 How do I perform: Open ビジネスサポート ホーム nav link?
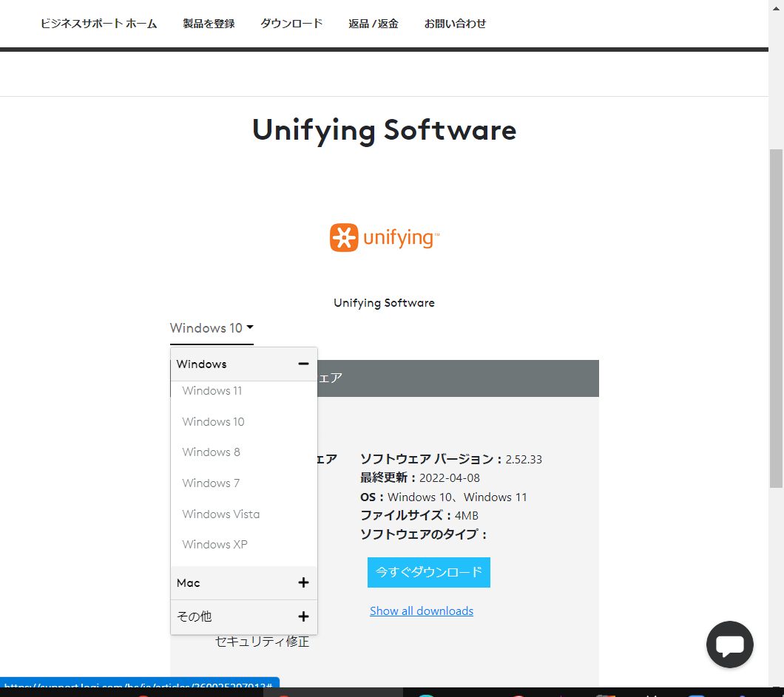[98, 24]
